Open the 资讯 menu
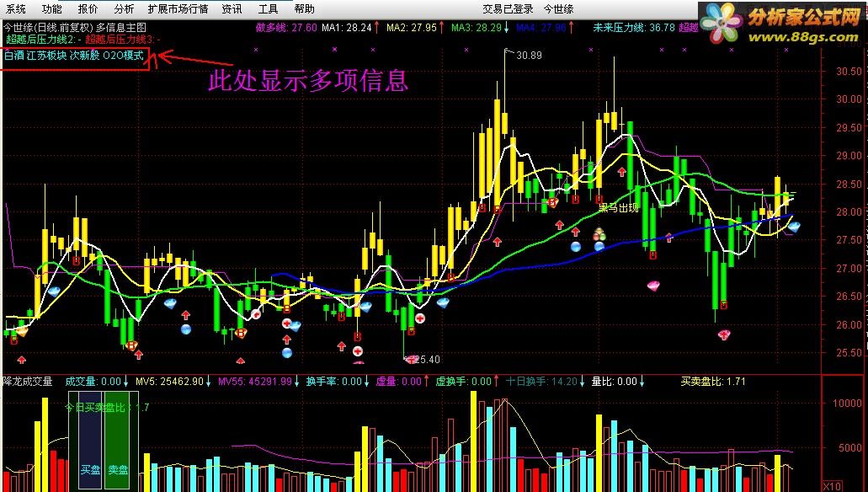868x492 pixels. pyautogui.click(x=232, y=9)
